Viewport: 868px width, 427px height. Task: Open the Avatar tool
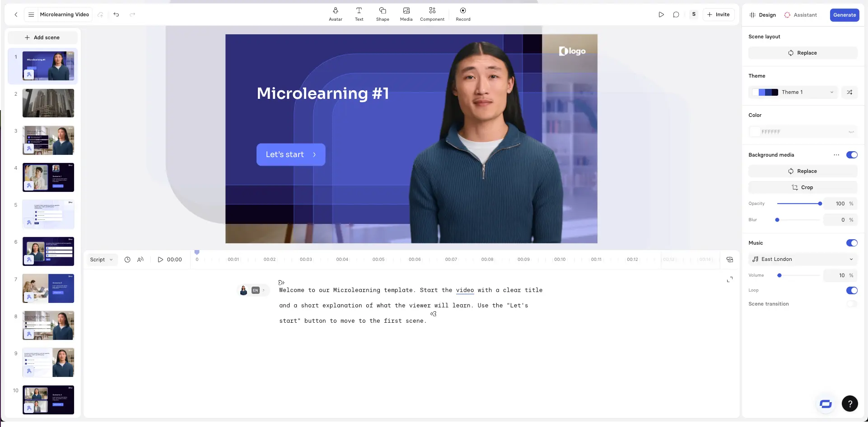(336, 14)
